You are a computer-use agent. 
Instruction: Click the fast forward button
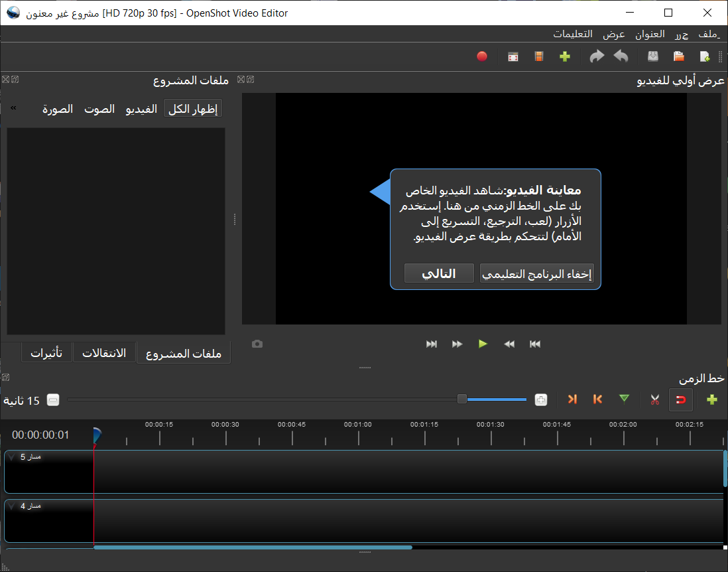(x=457, y=344)
